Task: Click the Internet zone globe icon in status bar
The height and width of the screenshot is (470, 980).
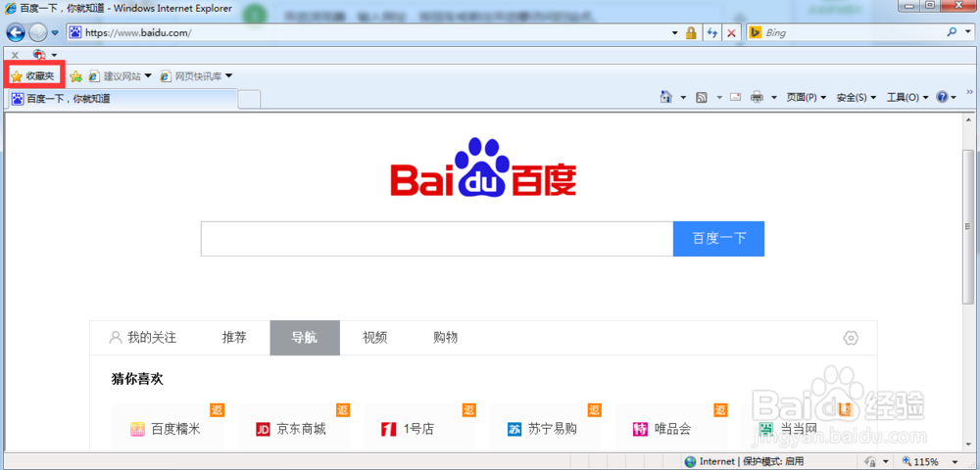Action: 690,462
